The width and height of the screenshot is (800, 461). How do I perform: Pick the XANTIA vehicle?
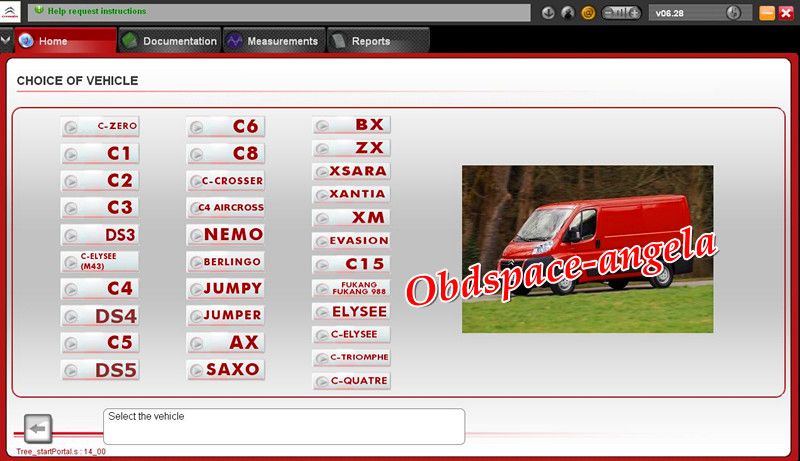[352, 194]
